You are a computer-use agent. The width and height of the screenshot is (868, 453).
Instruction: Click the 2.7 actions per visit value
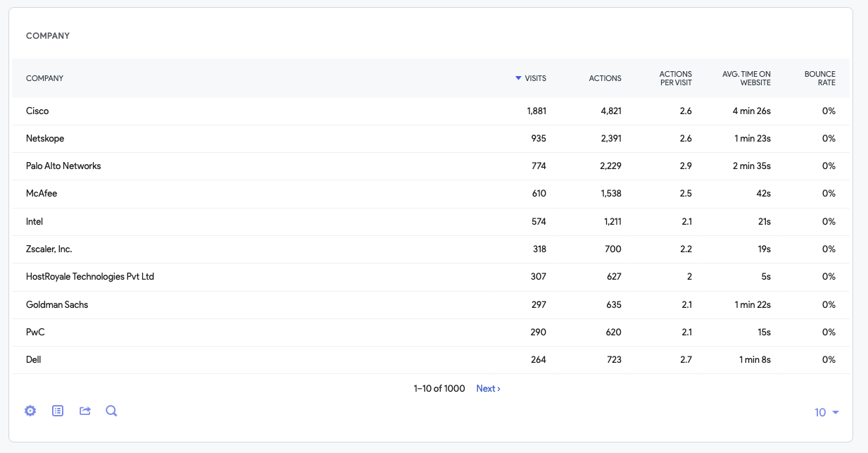[686, 360]
